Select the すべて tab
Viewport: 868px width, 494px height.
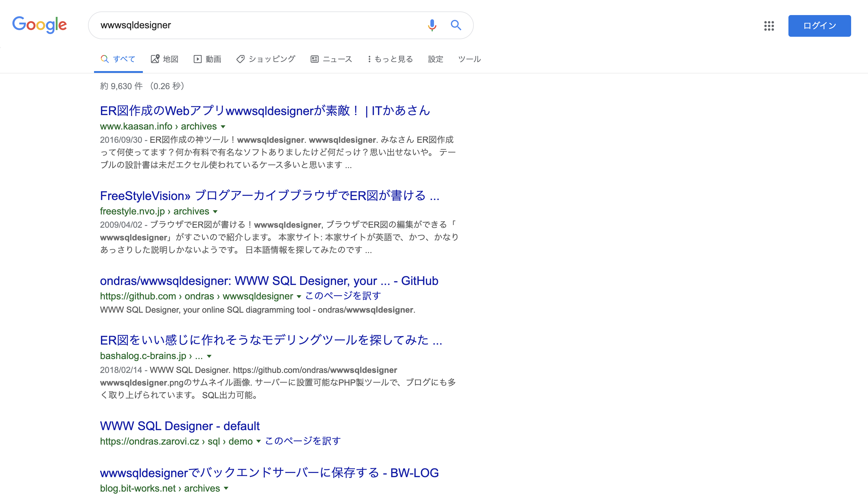coord(118,59)
